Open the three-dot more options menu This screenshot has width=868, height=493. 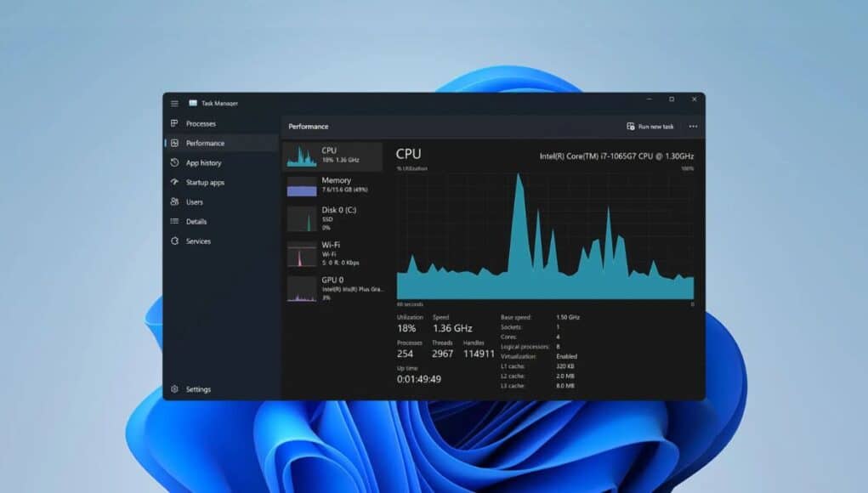pos(693,126)
